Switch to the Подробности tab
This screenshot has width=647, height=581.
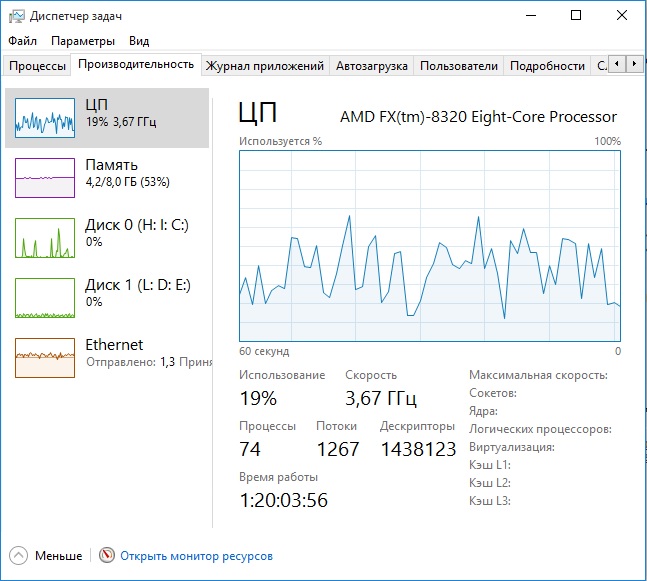pos(547,66)
